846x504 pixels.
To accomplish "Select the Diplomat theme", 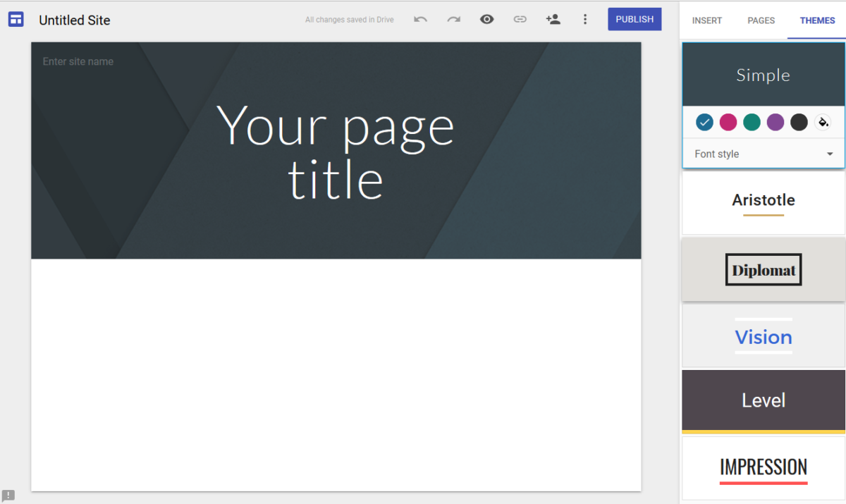I will [764, 269].
